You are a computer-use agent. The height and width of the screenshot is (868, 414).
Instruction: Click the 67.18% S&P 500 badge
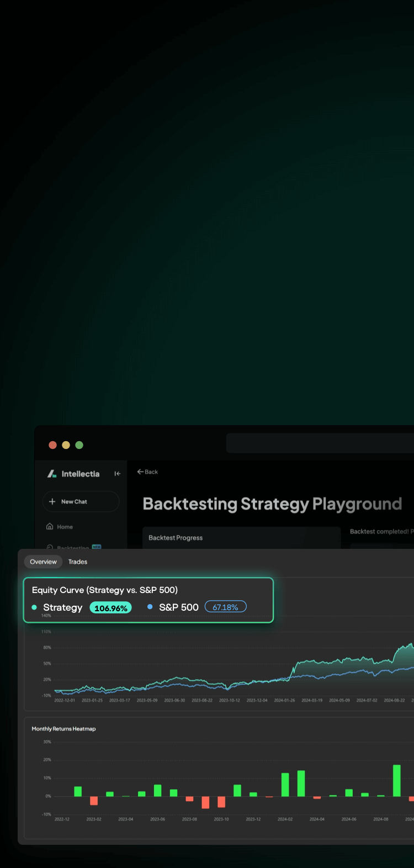click(225, 607)
